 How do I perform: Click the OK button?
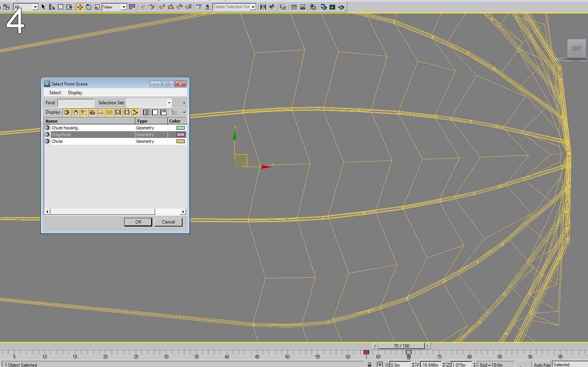pyautogui.click(x=138, y=222)
